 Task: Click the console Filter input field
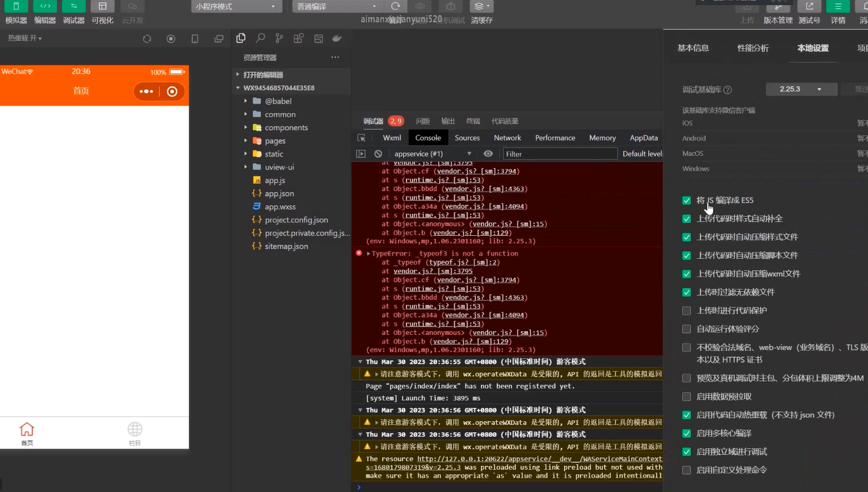click(x=560, y=154)
